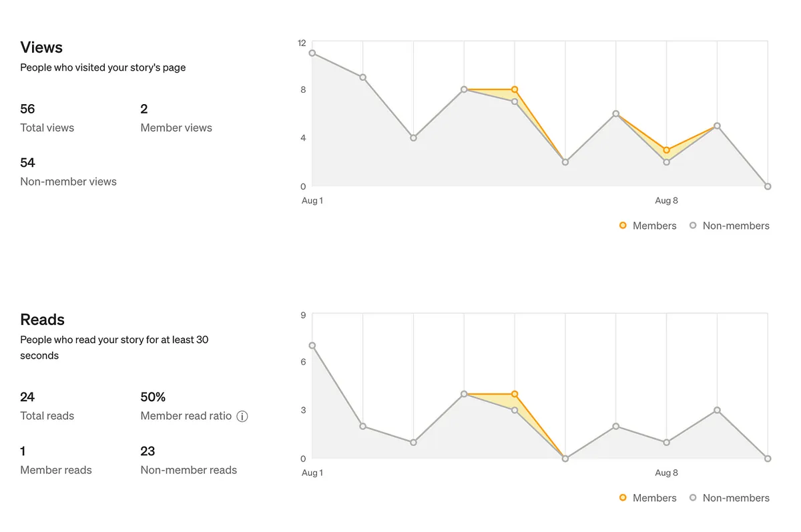
Task: Click the Members legend marker in Views chart
Action: pos(623,226)
